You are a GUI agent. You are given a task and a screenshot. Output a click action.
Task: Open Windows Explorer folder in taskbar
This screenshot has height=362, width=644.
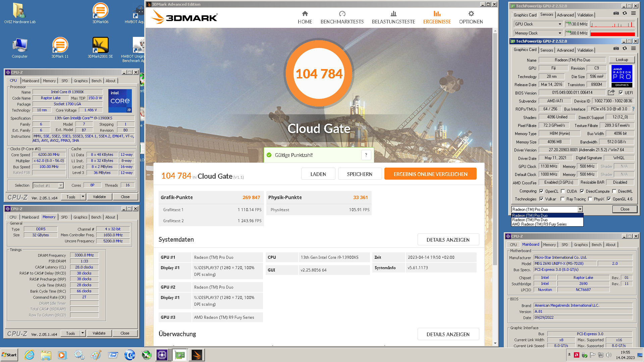(x=46, y=355)
